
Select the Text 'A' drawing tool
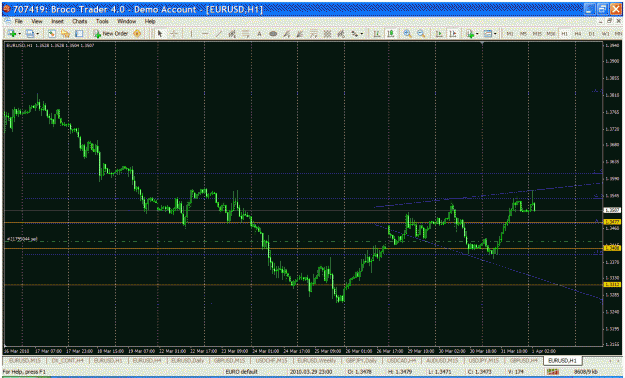pyautogui.click(x=259, y=34)
